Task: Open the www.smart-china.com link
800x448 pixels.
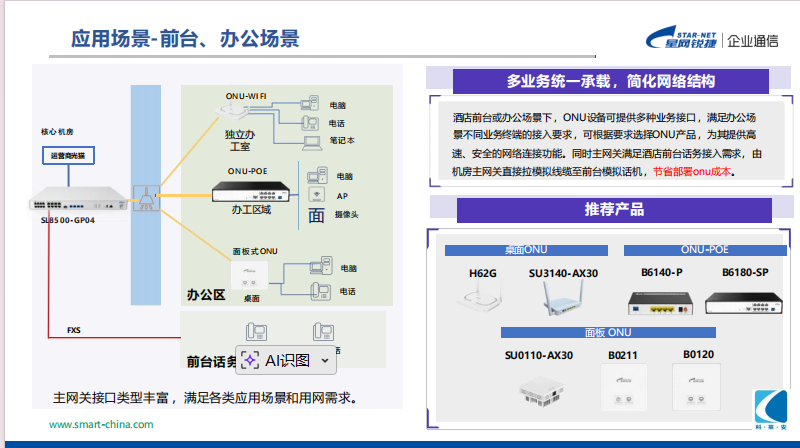Action: pyautogui.click(x=102, y=424)
